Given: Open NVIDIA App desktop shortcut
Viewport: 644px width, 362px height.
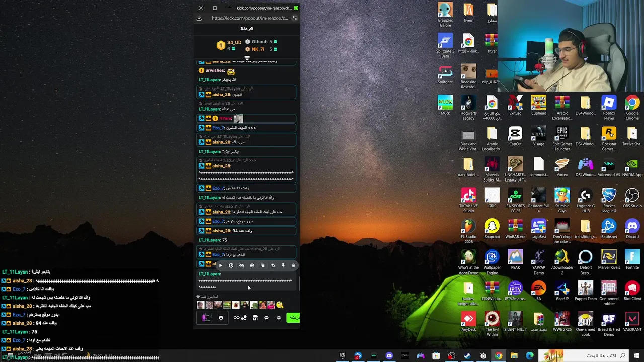Looking at the screenshot, I should coord(632,167).
